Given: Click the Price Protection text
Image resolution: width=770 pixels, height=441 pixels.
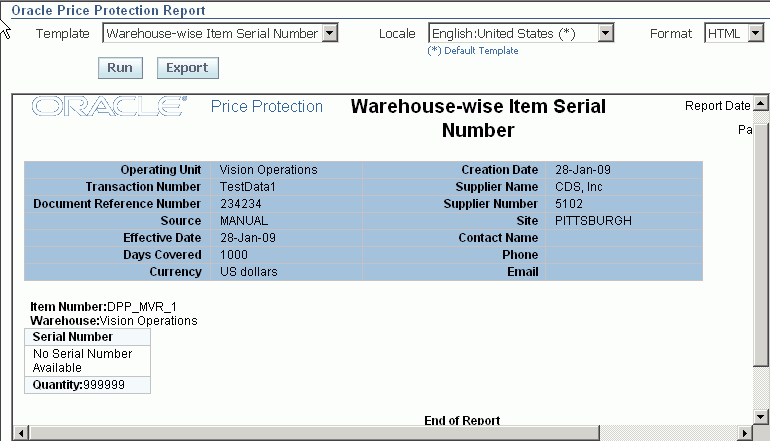Looking at the screenshot, I should click(267, 107).
